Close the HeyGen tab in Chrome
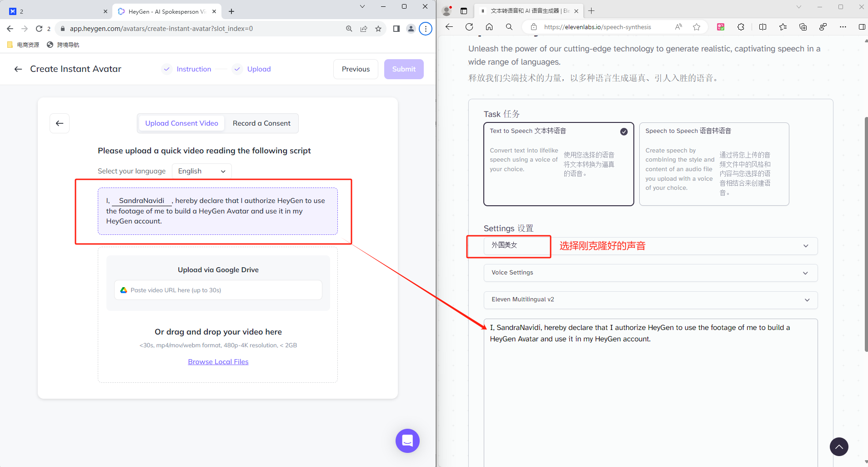Viewport: 868px width, 467px height. [x=214, y=11]
